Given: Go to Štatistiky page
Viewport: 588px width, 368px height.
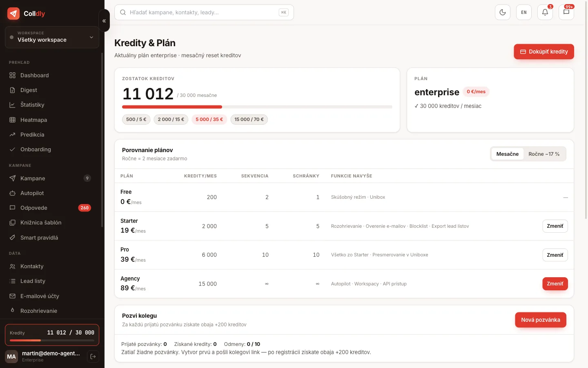Looking at the screenshot, I should click(x=52, y=105).
